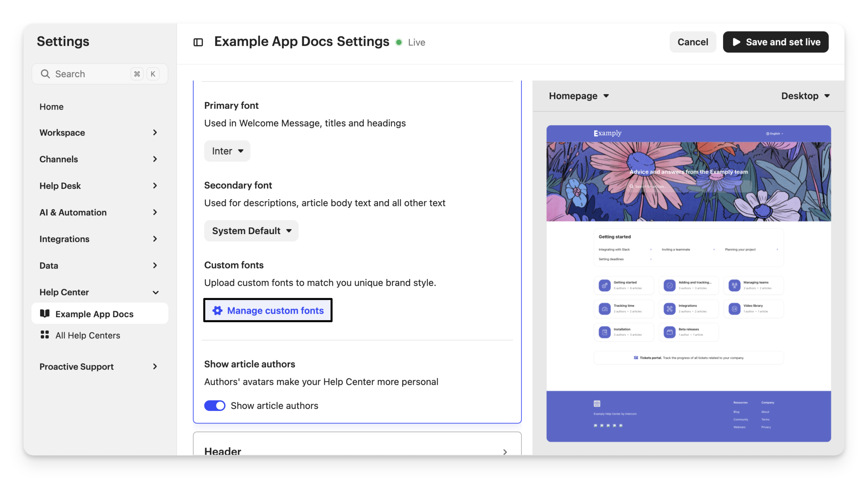Click the search magnifier icon
Image resolution: width=868 pixels, height=479 pixels.
click(x=45, y=74)
